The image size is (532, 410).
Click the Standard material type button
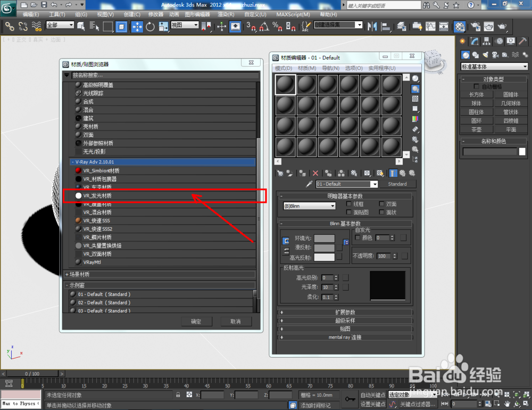point(397,184)
